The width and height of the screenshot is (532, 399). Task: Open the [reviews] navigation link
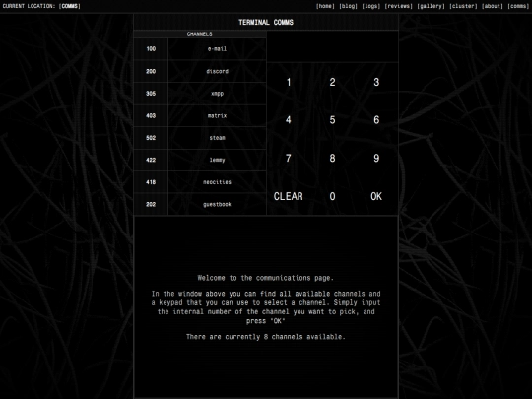[398, 6]
